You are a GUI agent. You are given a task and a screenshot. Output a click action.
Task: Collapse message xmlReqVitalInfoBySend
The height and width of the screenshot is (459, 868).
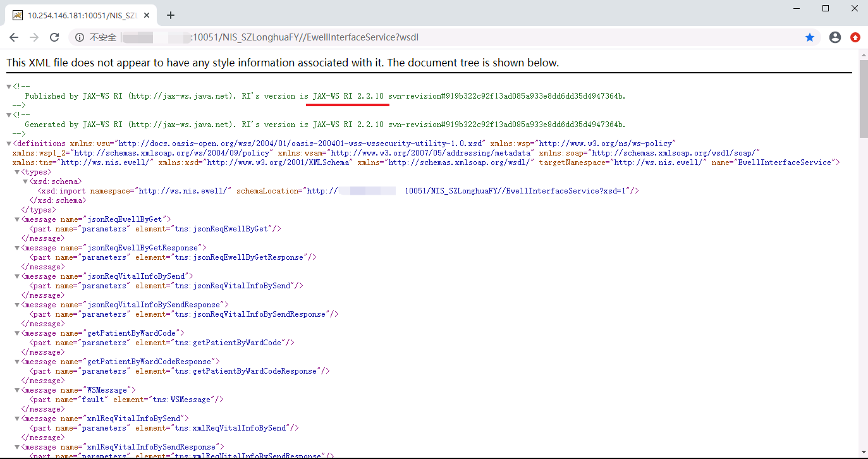pos(18,419)
